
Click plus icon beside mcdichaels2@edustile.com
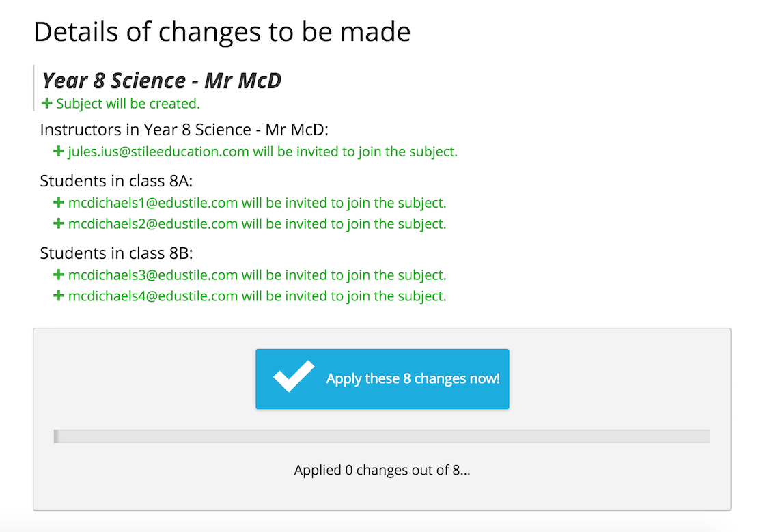tap(59, 223)
